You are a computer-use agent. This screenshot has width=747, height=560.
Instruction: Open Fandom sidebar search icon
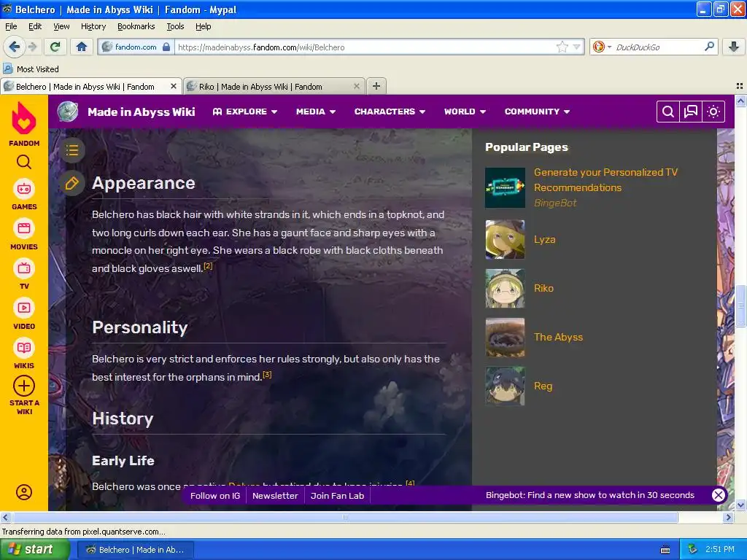[24, 163]
